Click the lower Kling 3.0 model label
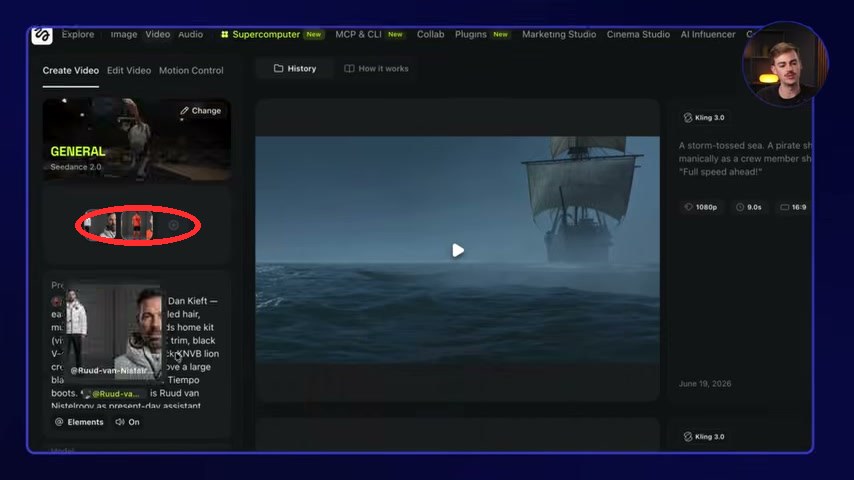854x480 pixels. (x=703, y=437)
